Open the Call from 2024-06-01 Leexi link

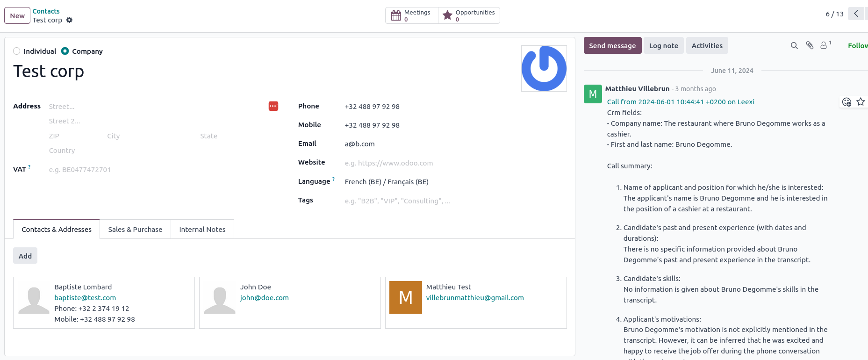681,102
